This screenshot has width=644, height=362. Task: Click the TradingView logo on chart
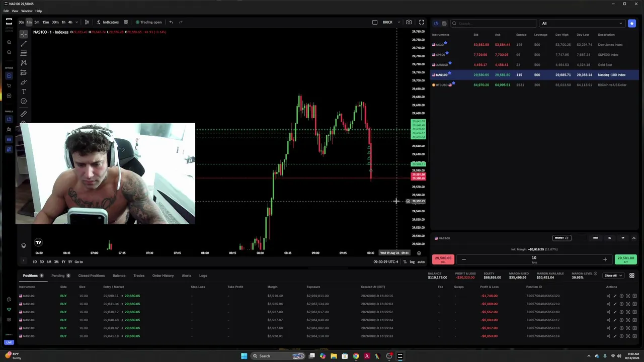(38, 242)
